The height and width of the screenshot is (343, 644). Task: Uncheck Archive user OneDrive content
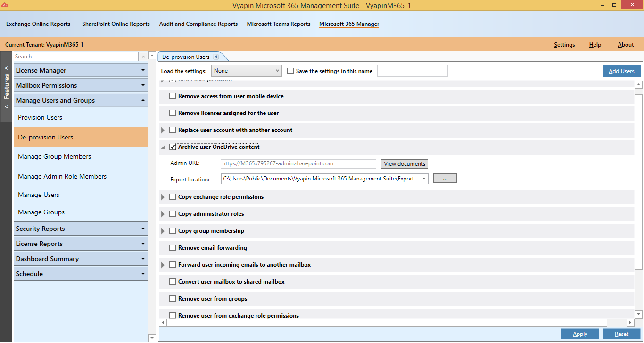[173, 147]
